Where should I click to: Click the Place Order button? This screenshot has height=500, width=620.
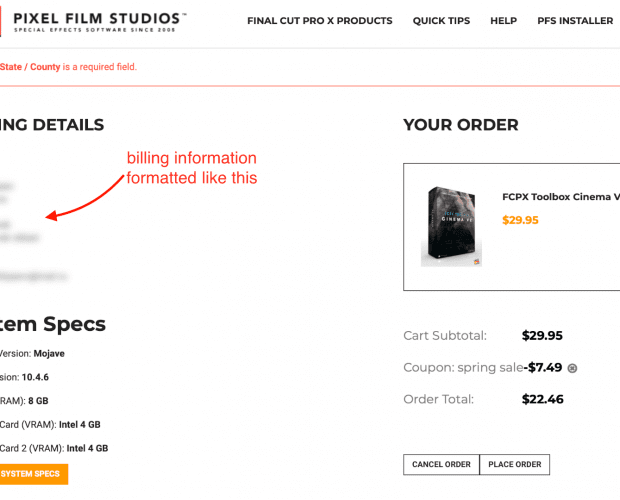514,464
